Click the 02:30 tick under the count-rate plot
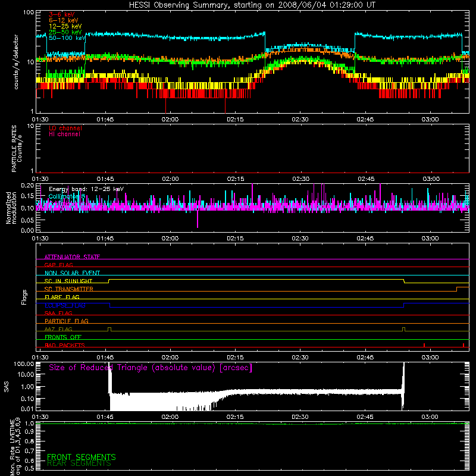This screenshot has width=476, height=476. [300, 120]
